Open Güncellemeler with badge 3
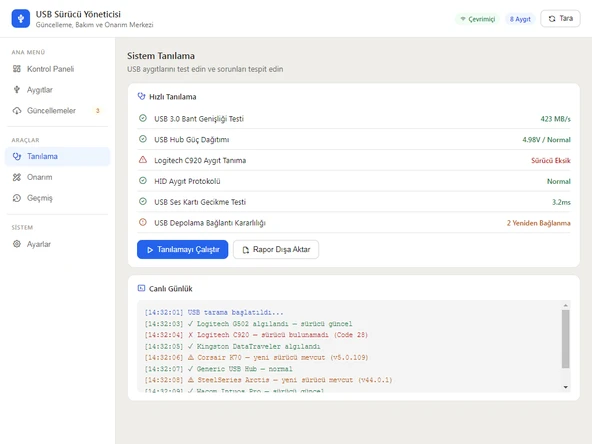Screen dimensions: 592x444 coord(57,111)
